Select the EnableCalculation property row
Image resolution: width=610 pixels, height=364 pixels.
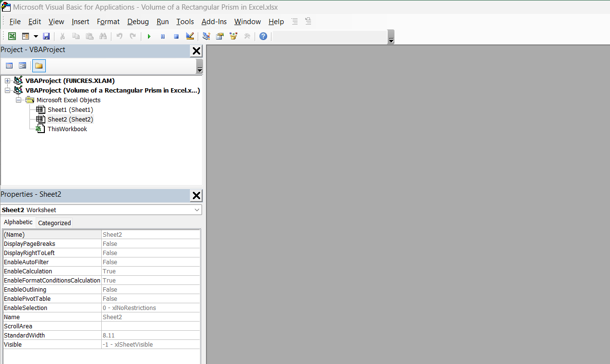(101, 271)
